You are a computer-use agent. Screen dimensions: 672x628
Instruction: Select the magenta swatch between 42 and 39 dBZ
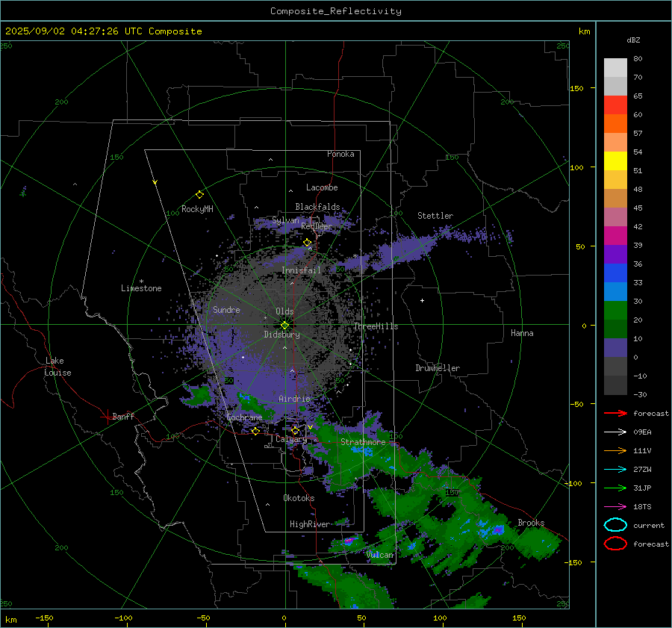click(615, 236)
